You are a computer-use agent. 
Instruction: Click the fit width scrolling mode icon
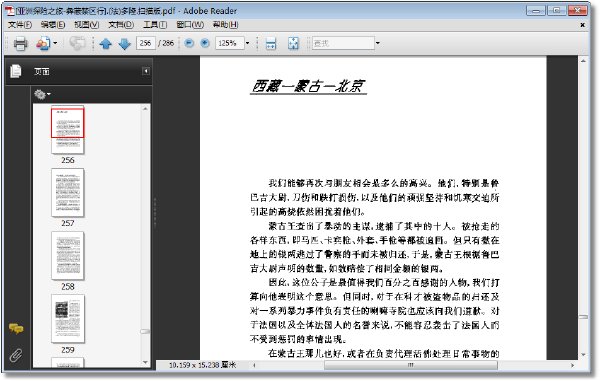point(271,43)
